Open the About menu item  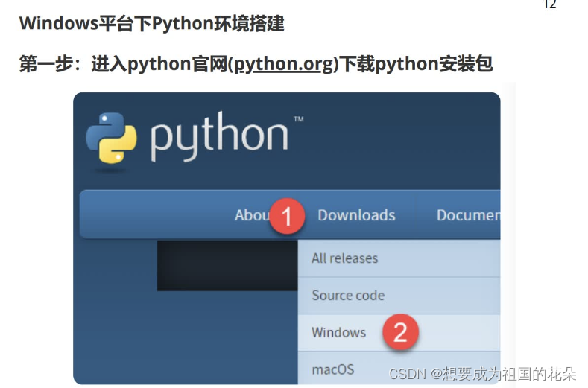[252, 215]
